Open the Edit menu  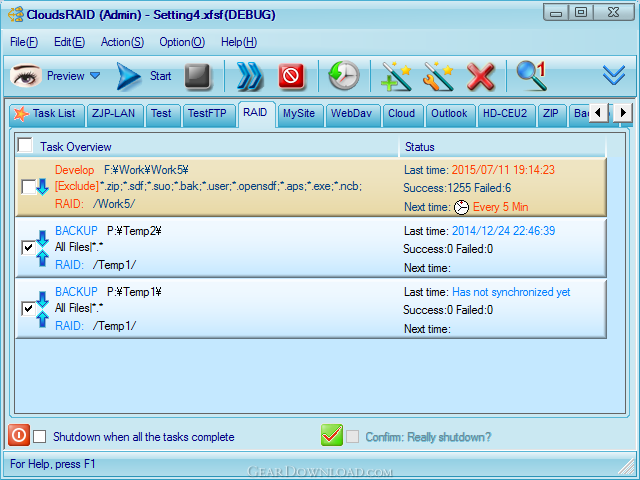(x=69, y=42)
